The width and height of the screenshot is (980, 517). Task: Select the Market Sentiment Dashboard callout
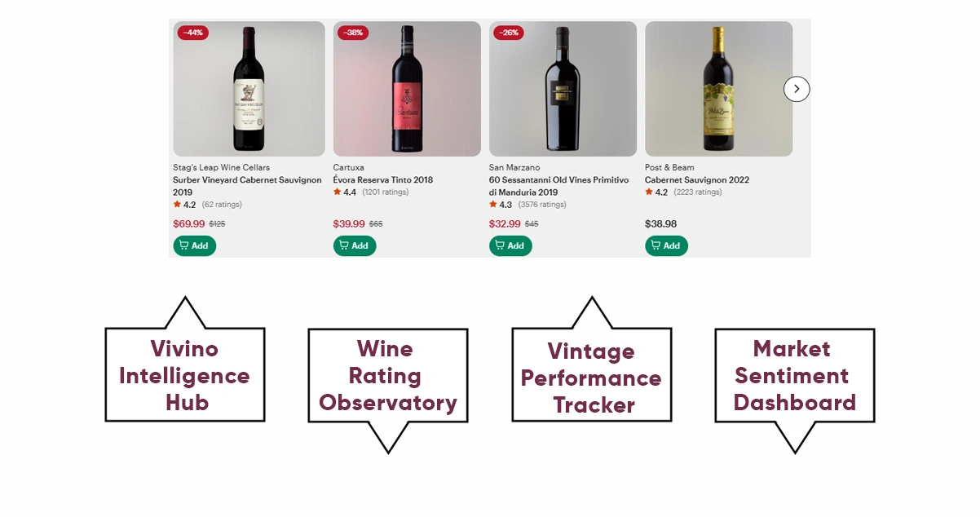point(794,375)
